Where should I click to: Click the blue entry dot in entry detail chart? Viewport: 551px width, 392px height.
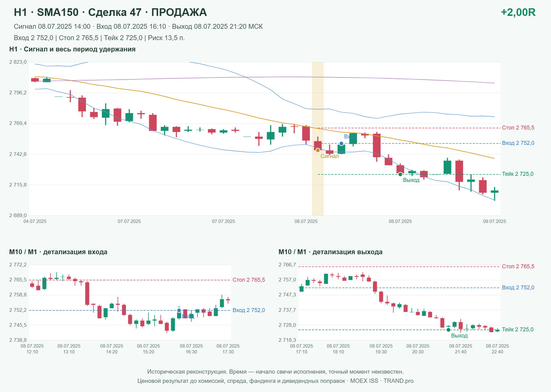pyautogui.click(x=179, y=311)
